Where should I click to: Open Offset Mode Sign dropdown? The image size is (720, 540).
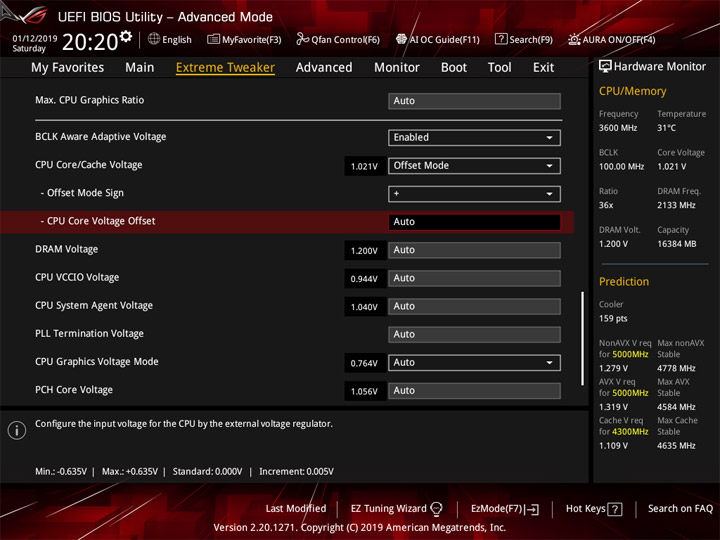474,194
